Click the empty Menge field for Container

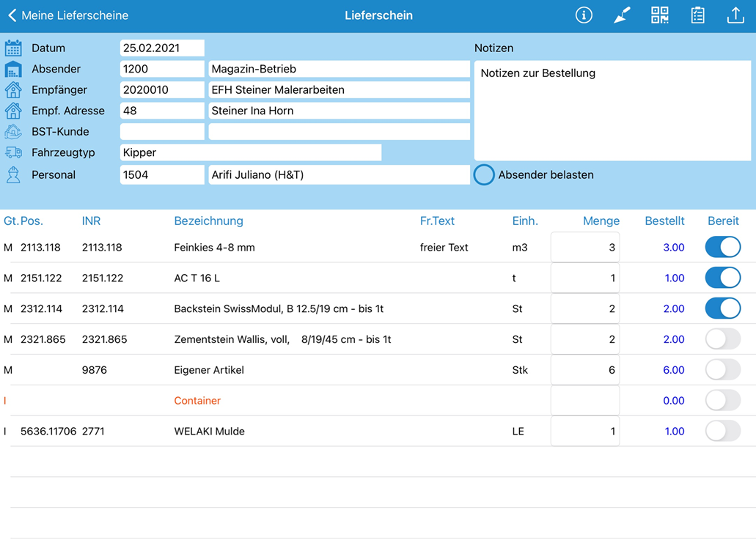tap(585, 401)
